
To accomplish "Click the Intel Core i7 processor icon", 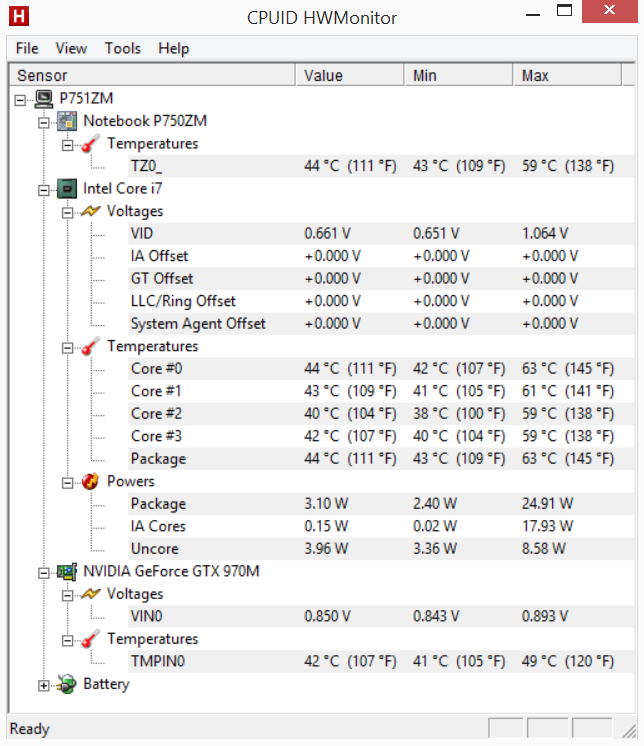I will pyautogui.click(x=67, y=188).
